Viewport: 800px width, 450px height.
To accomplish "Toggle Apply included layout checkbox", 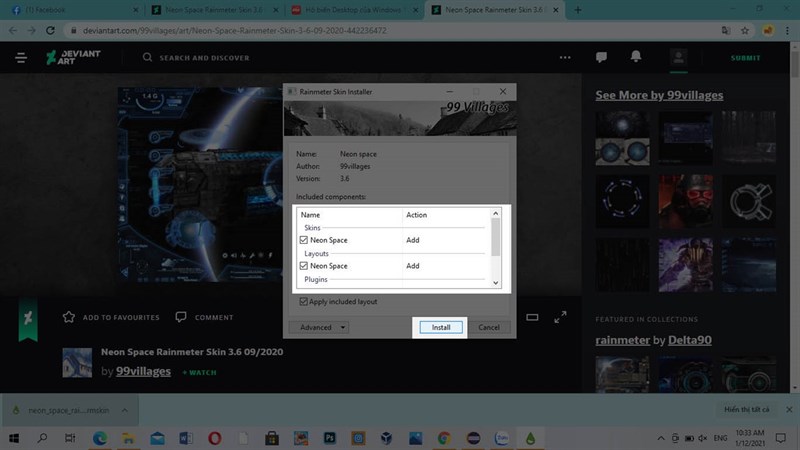I will tap(304, 302).
